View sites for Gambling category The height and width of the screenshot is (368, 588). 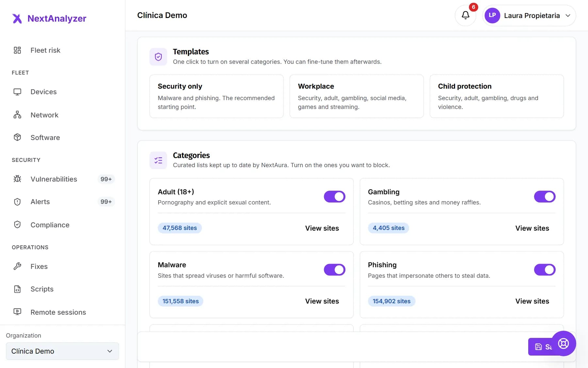532,228
